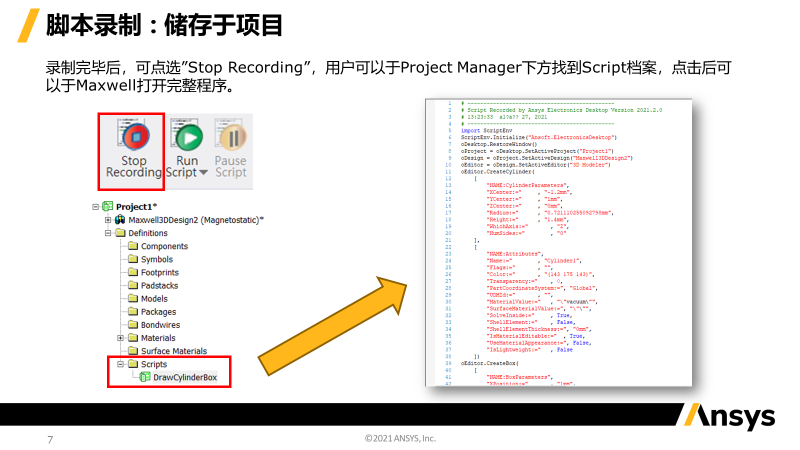Click the 'import ScriptEnv' code line
Image resolution: width=800 pixels, height=450 pixels.
coord(486,131)
